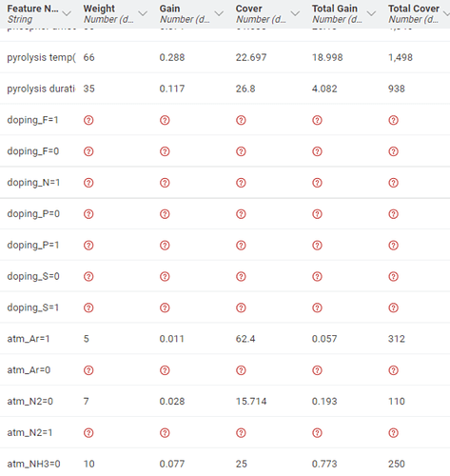Select the atm_N2=0 Total Gain cell
Image resolution: width=450 pixels, height=476 pixels.
coord(324,402)
